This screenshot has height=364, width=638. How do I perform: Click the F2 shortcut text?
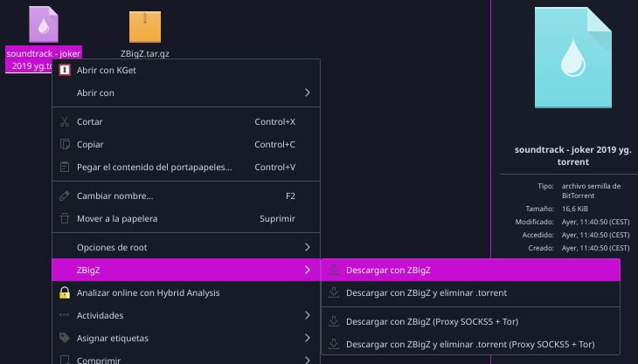point(290,196)
